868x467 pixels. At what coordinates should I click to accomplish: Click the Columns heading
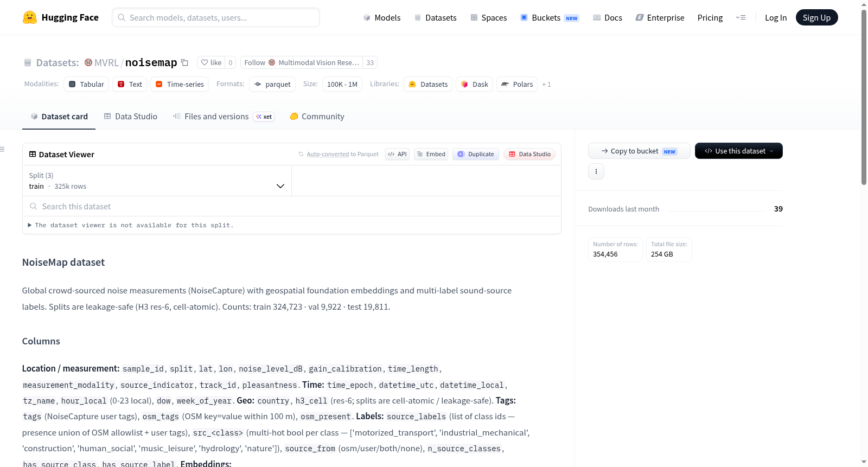[41, 341]
